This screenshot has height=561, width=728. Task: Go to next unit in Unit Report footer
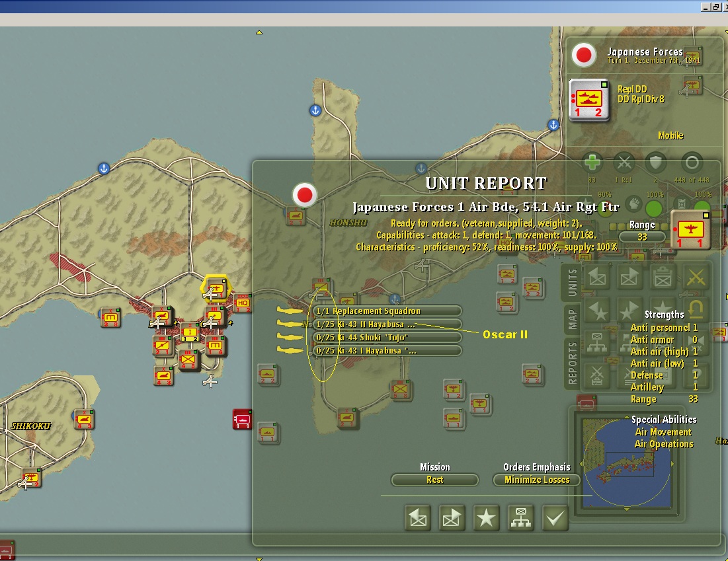(452, 518)
